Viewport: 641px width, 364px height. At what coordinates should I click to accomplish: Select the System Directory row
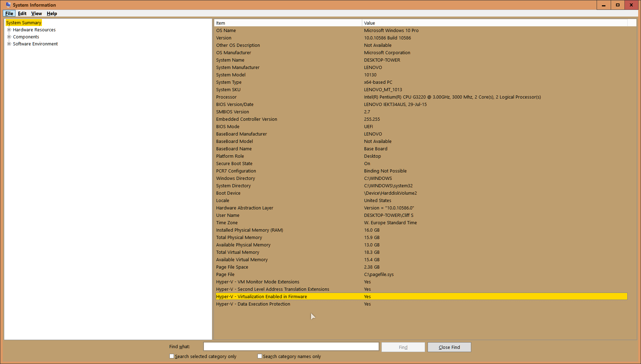coord(421,186)
